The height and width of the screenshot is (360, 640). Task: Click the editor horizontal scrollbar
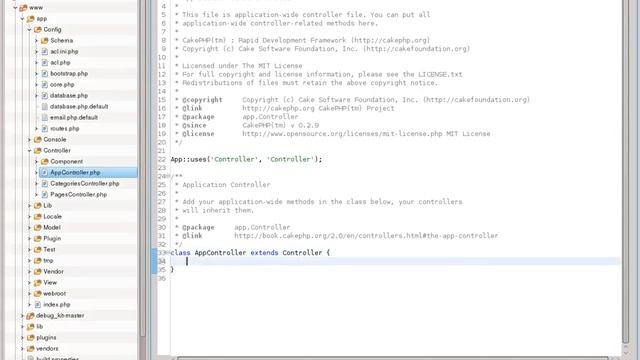392,358
